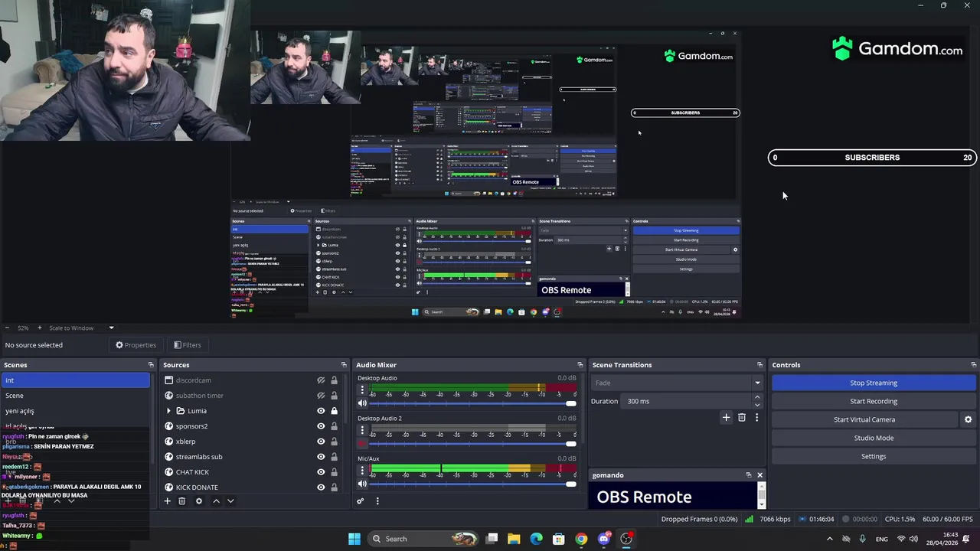Image resolution: width=980 pixels, height=551 pixels.
Task: Close the gomando dock panel
Action: tap(759, 475)
